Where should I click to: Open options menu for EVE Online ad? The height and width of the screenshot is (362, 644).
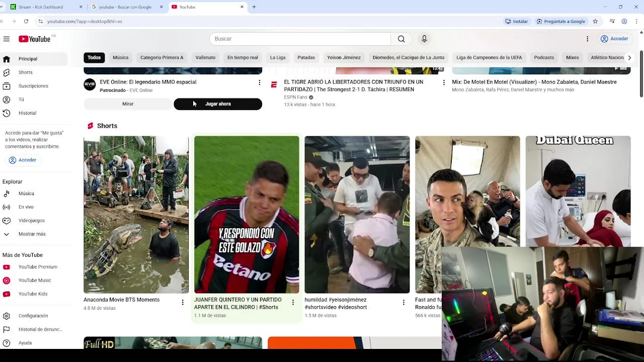click(260, 82)
